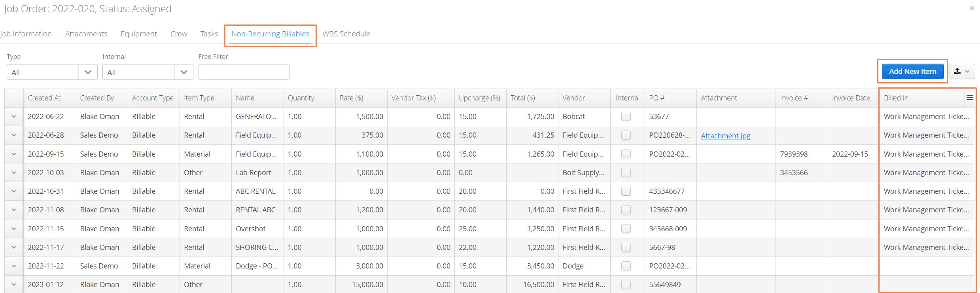Switch to the Equipment tab

click(x=139, y=34)
